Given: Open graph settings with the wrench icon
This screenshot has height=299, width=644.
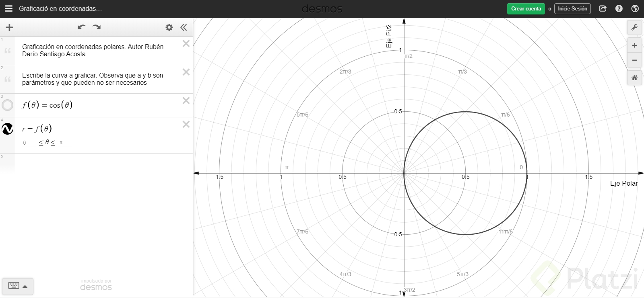Looking at the screenshot, I should [x=634, y=27].
